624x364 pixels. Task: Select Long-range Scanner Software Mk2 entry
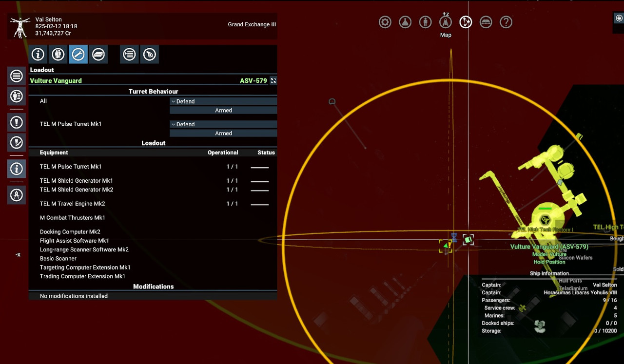(153, 249)
